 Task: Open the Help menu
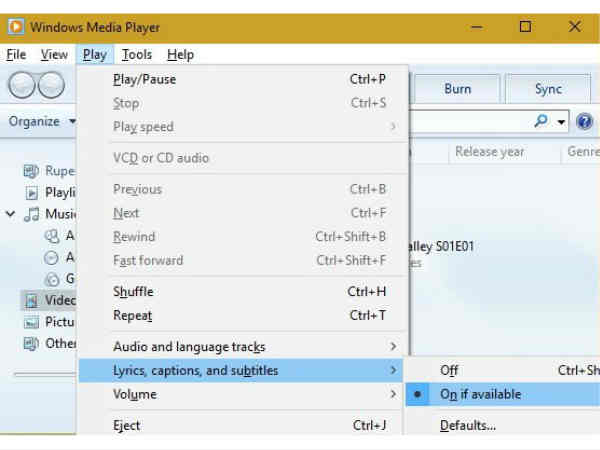(x=180, y=55)
